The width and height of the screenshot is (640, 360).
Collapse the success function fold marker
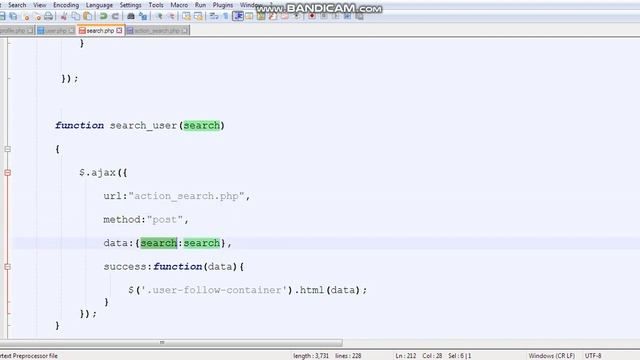(x=7, y=267)
